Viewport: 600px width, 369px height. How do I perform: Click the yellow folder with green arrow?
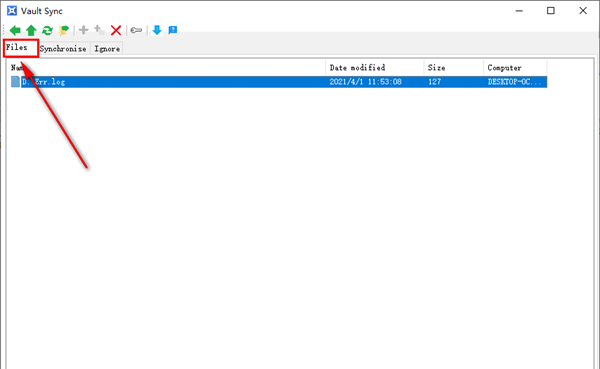point(64,30)
